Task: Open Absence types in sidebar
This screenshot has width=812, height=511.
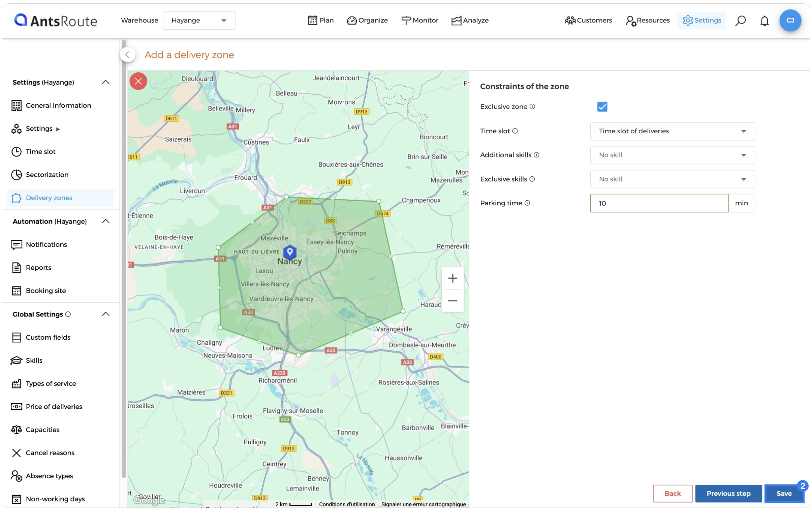Action: 60,476
